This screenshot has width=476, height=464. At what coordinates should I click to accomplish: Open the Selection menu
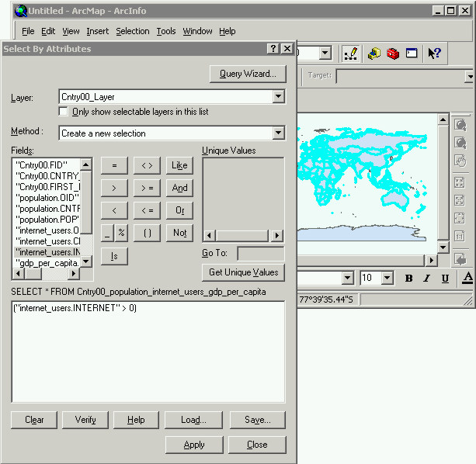[x=133, y=31]
